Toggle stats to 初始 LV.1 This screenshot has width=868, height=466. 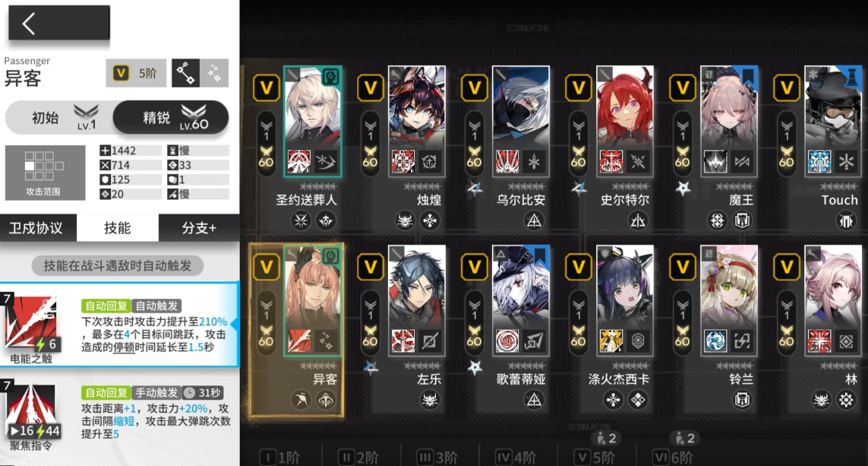[60, 117]
